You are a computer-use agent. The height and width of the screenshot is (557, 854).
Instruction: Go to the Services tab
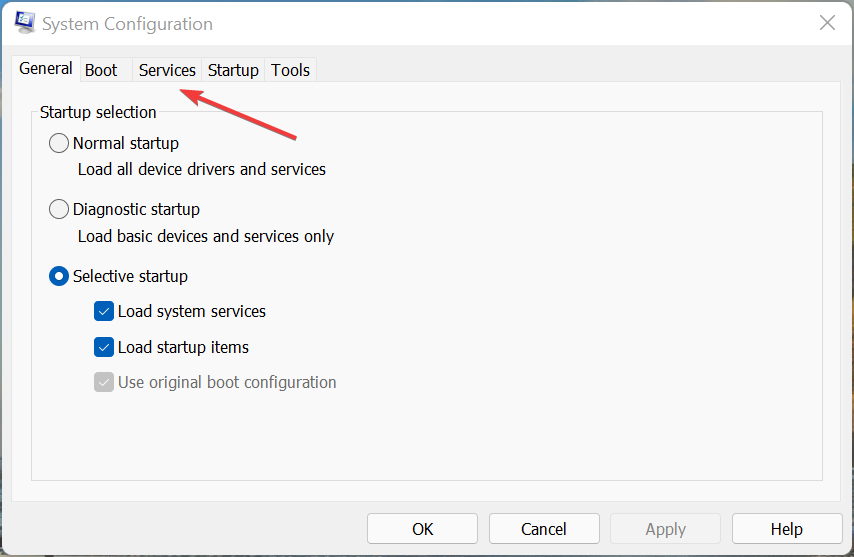tap(167, 70)
